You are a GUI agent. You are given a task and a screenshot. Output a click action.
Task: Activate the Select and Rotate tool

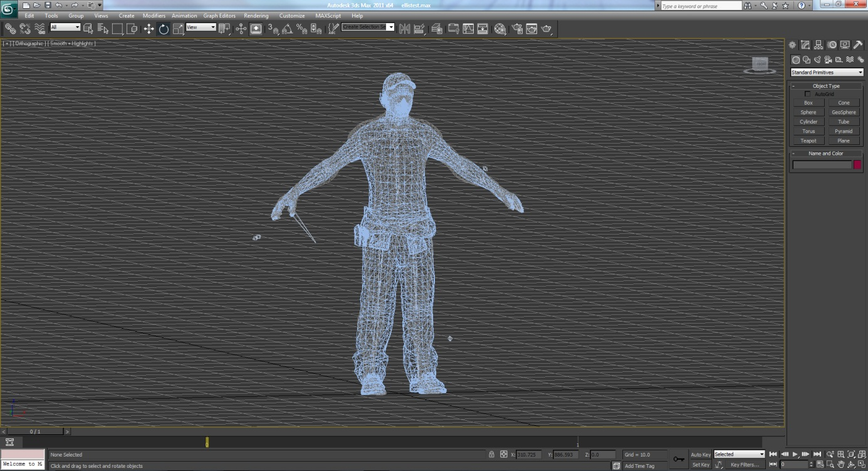click(x=164, y=29)
